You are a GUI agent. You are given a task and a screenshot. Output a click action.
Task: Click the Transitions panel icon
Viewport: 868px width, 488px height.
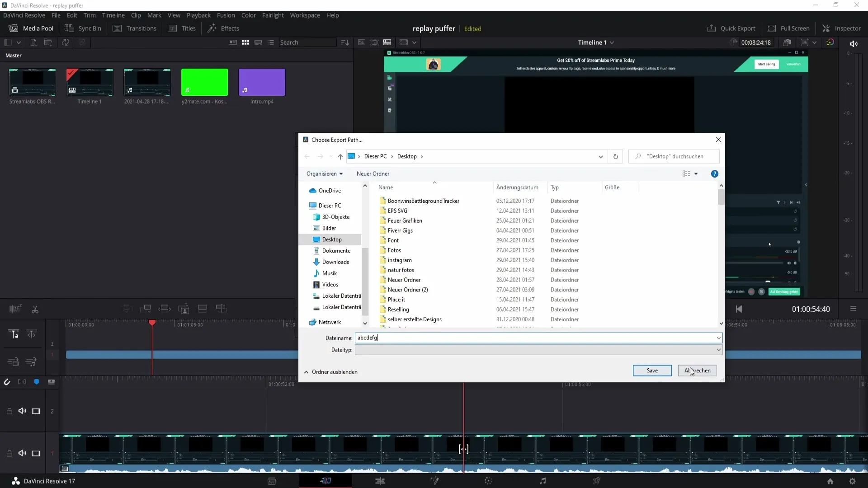coord(142,28)
